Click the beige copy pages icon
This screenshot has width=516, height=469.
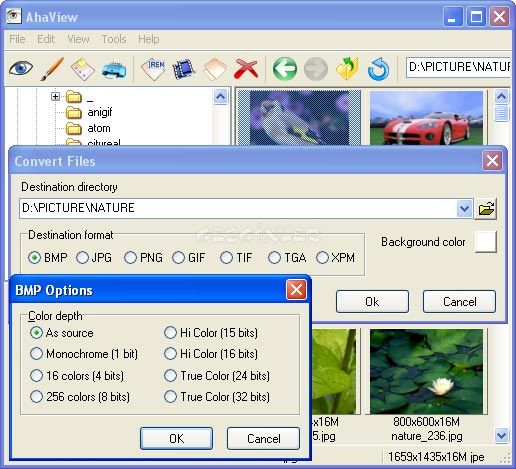[x=215, y=69]
